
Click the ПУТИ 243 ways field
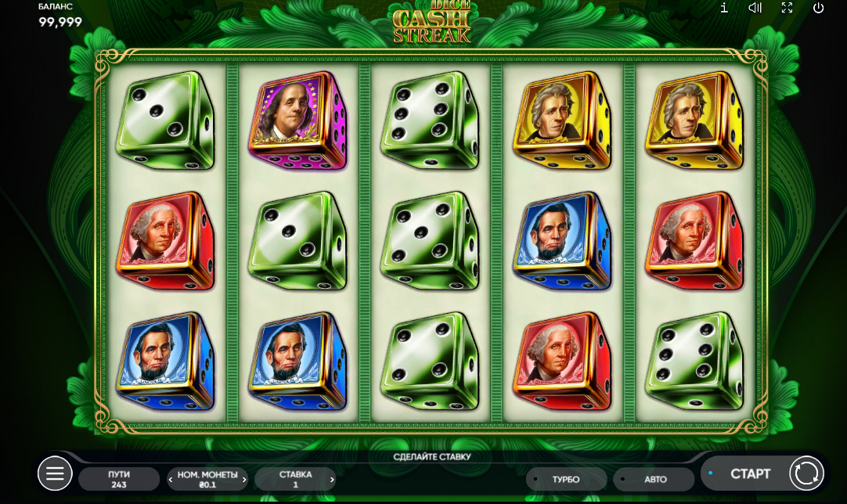119,479
